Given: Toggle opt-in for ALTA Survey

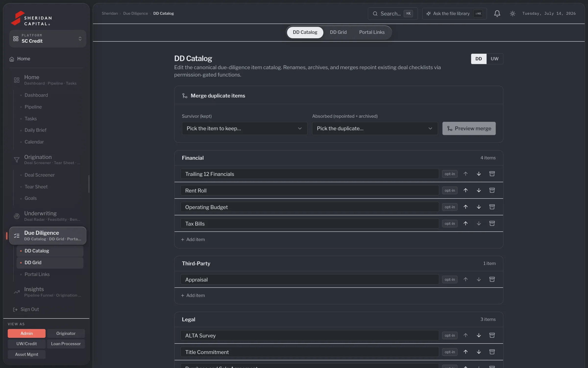Looking at the screenshot, I should click(x=450, y=335).
